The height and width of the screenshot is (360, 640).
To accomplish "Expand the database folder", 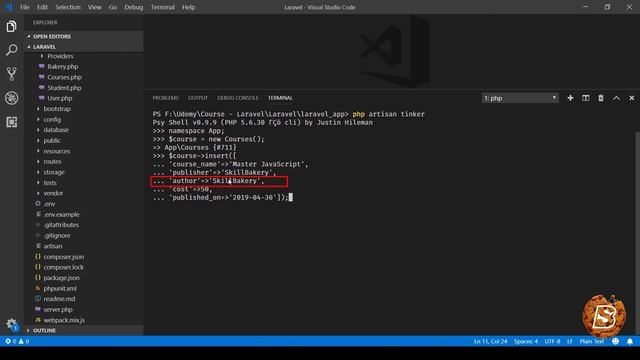I will pyautogui.click(x=56, y=130).
